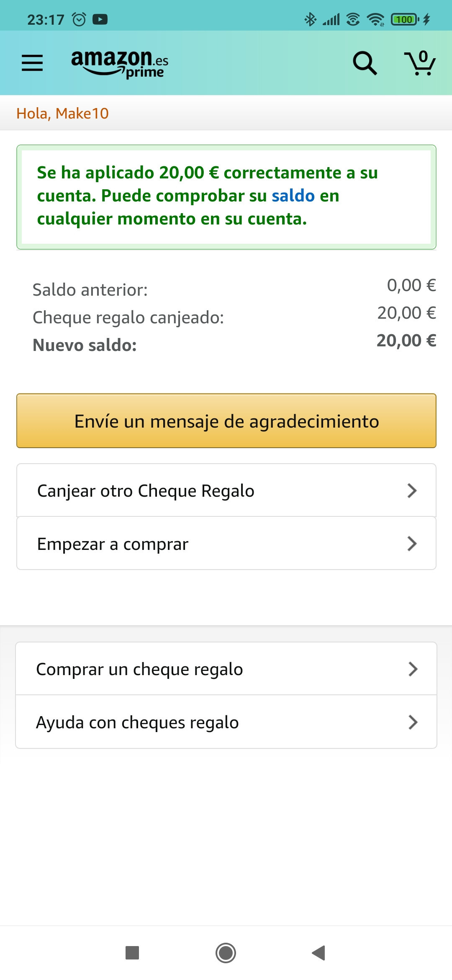
Task: Choose 'Comprar un cheque regalo' entry
Action: pyautogui.click(x=140, y=669)
